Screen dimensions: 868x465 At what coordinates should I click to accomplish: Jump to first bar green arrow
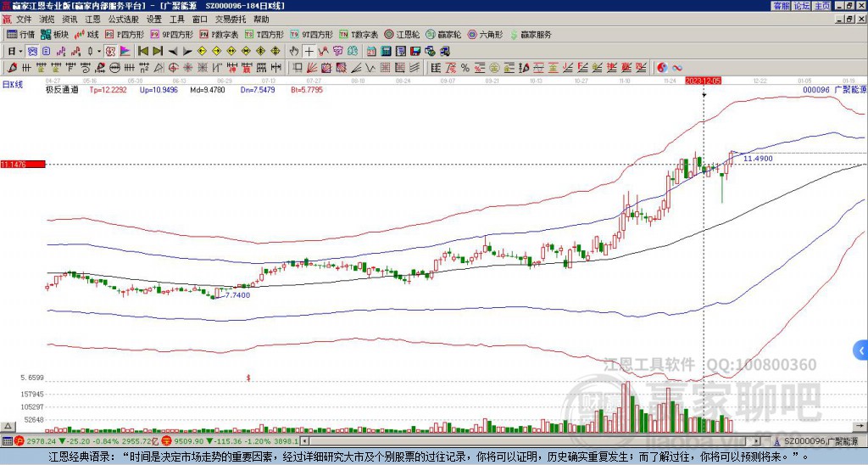pyautogui.click(x=142, y=52)
